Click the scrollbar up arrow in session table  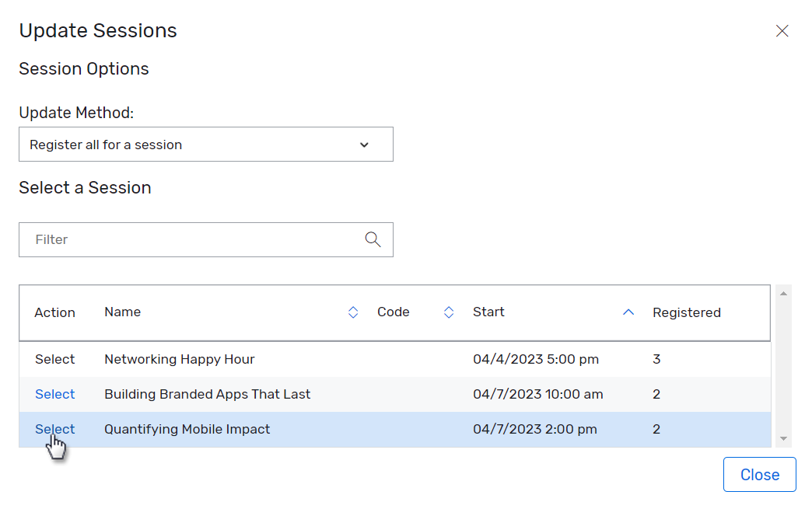pyautogui.click(x=784, y=292)
